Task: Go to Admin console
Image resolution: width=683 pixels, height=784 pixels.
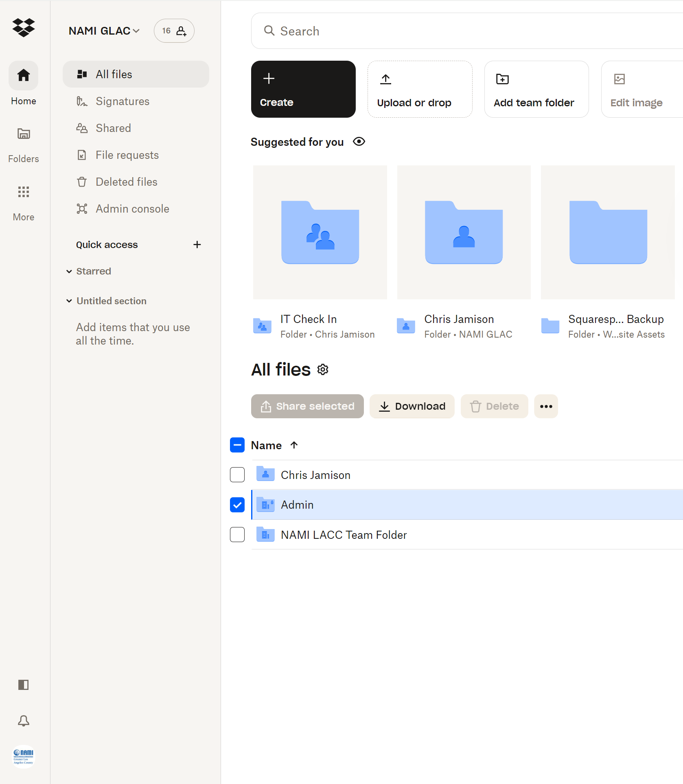Action: coord(132,209)
